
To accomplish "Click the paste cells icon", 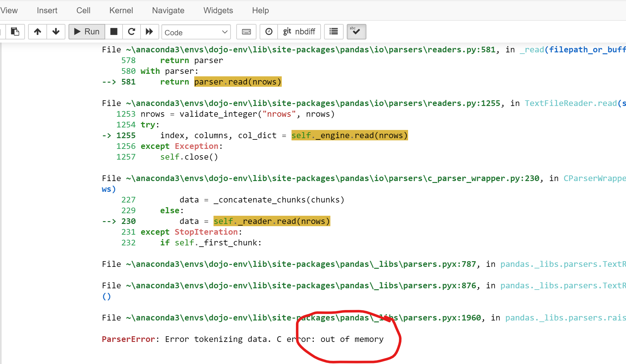I will point(15,32).
